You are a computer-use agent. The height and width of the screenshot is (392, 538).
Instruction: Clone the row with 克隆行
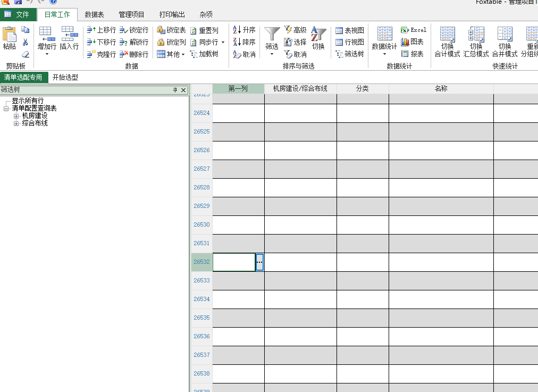(101, 54)
